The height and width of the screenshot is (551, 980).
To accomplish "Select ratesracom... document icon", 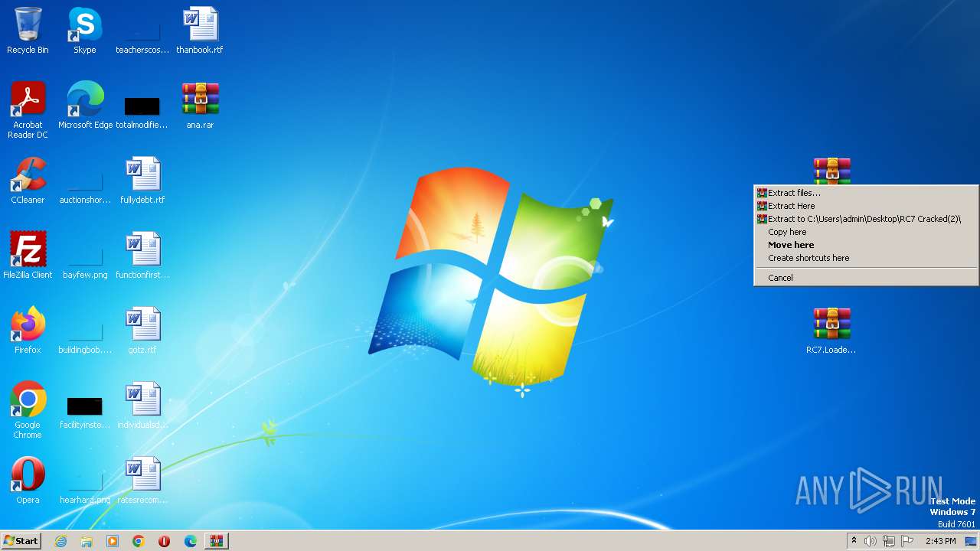I will [x=142, y=481].
